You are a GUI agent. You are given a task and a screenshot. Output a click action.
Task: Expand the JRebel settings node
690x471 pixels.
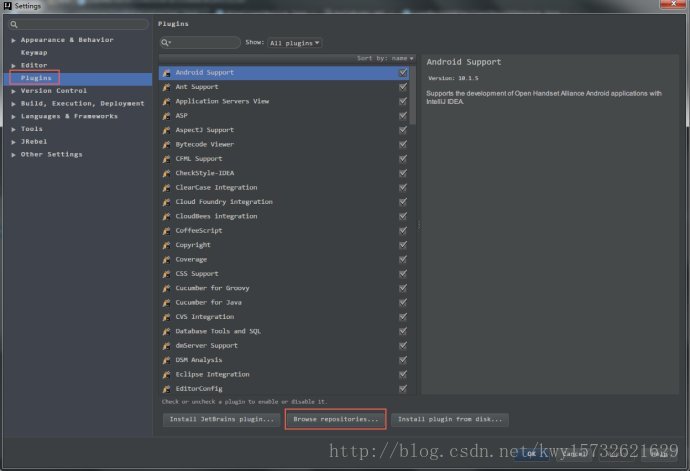click(x=14, y=142)
